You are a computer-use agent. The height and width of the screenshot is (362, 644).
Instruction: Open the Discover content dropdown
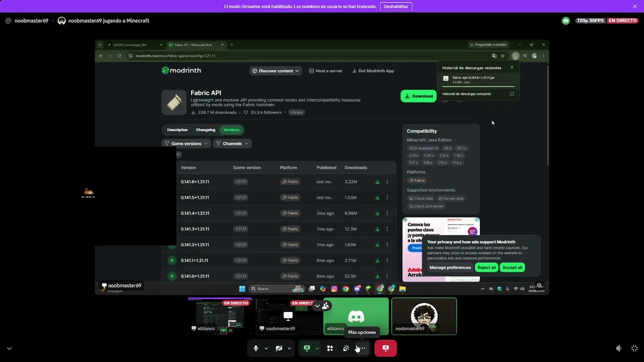(x=276, y=71)
